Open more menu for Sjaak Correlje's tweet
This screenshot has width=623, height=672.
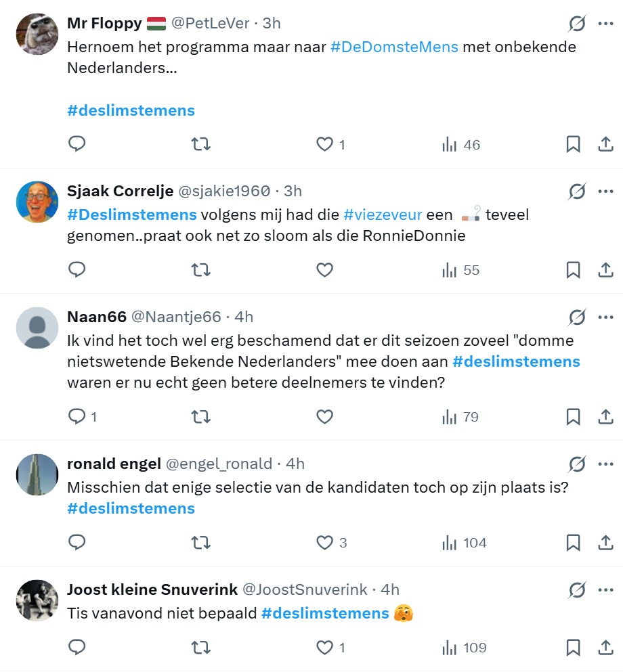[605, 192]
